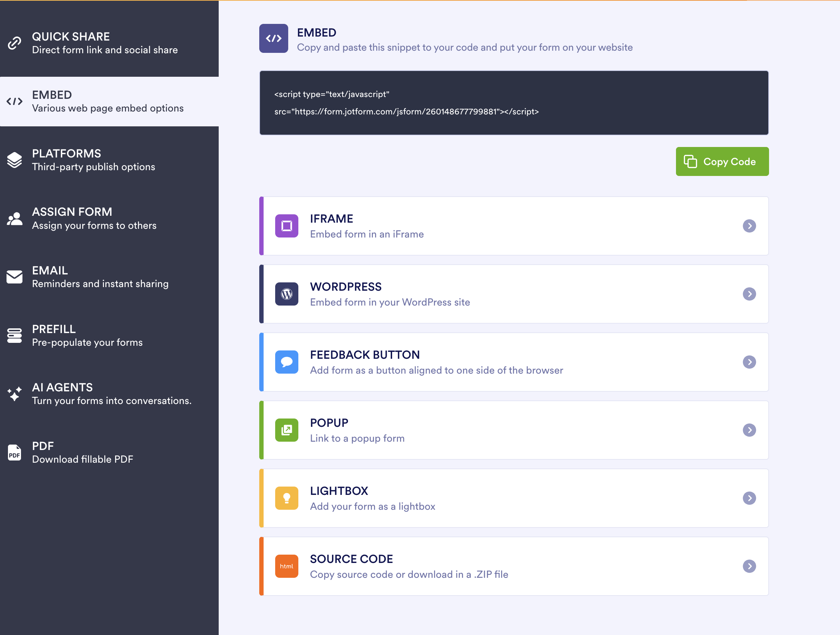
Task: Click 'Third-party publish options' text
Action: click(93, 167)
